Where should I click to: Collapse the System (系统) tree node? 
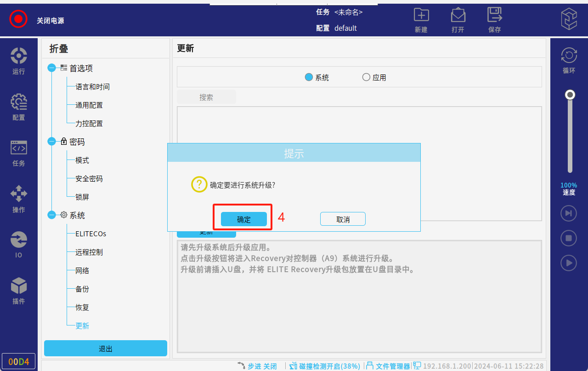coord(51,215)
